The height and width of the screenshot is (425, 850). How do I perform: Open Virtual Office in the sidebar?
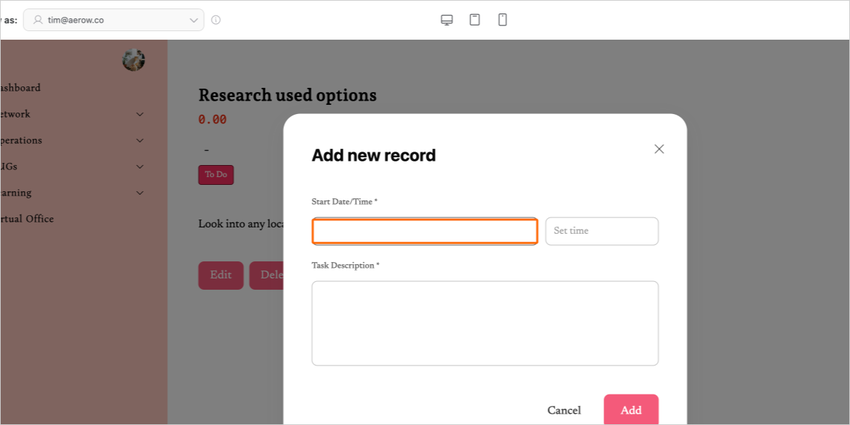28,218
